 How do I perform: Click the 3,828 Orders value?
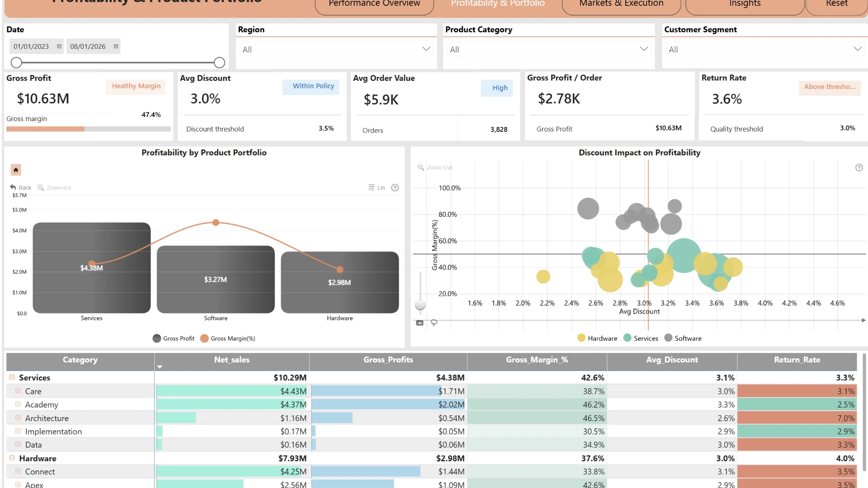coord(499,130)
